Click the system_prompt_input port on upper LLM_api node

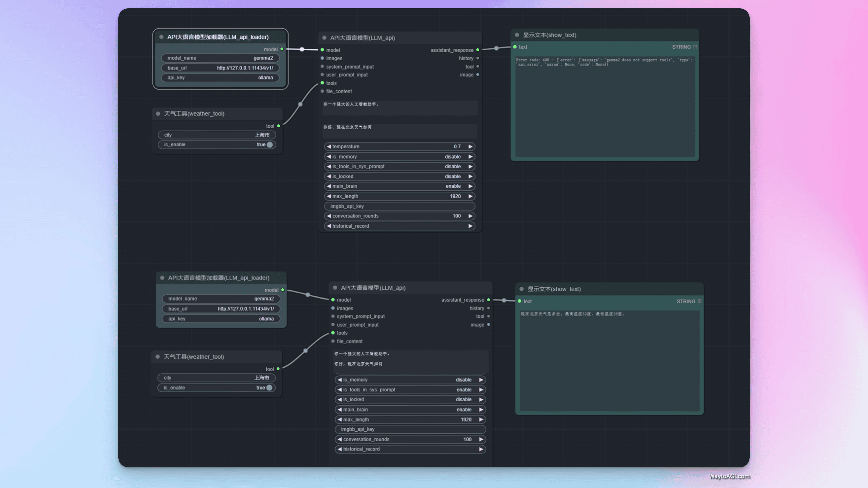322,67
